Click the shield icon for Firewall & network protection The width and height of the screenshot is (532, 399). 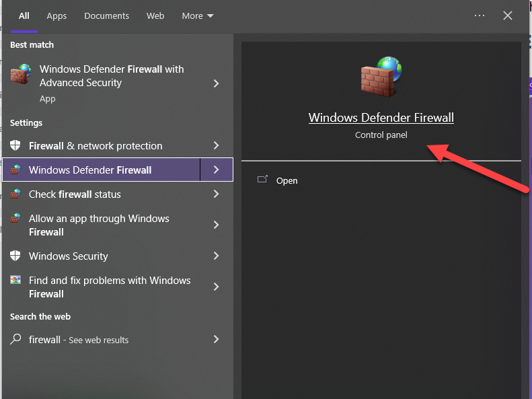tap(15, 146)
